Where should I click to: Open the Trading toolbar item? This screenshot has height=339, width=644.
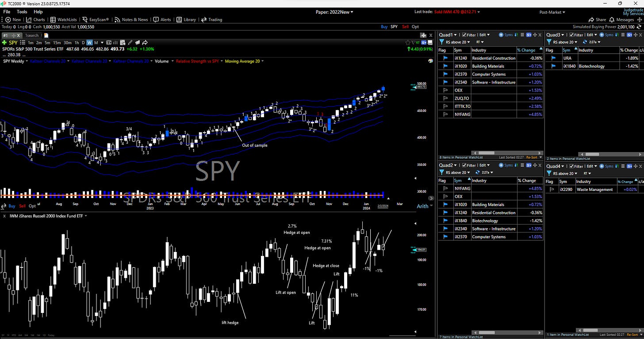point(211,19)
